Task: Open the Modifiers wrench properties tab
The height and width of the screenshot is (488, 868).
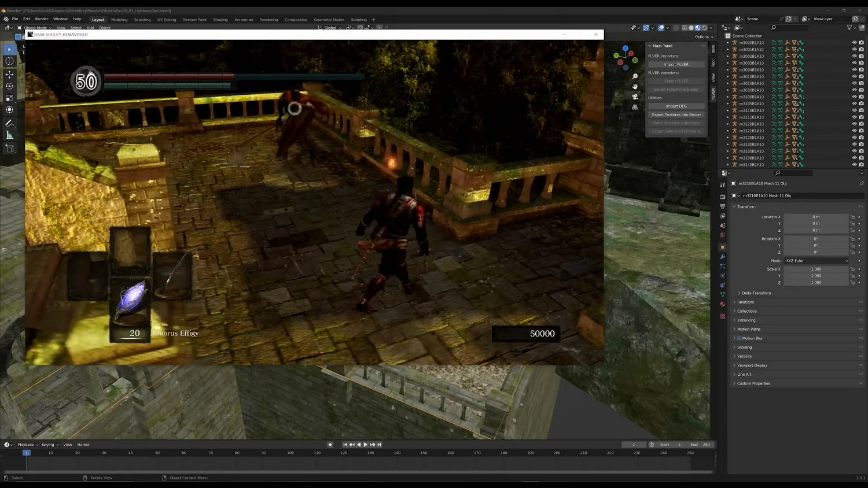Action: [722, 257]
